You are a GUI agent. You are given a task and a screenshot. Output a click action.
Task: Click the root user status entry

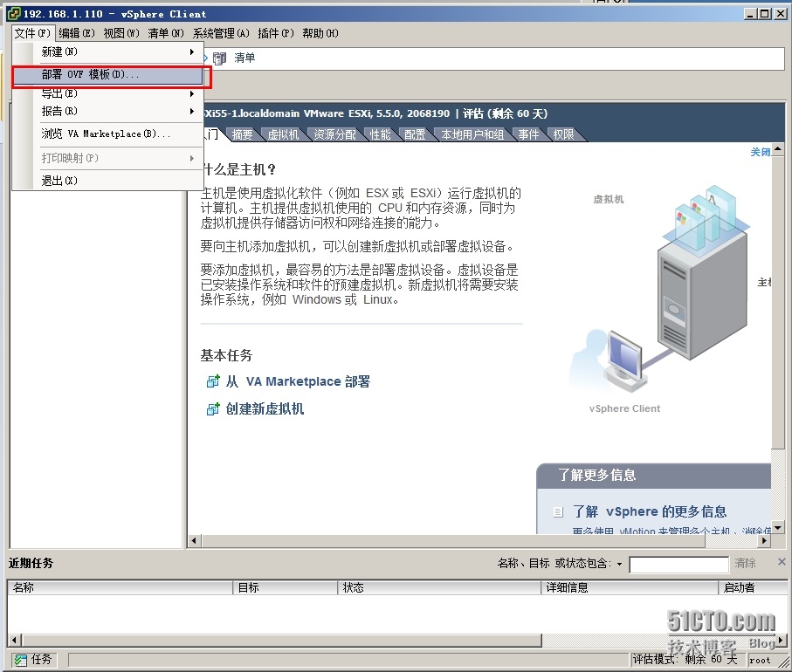(x=760, y=660)
